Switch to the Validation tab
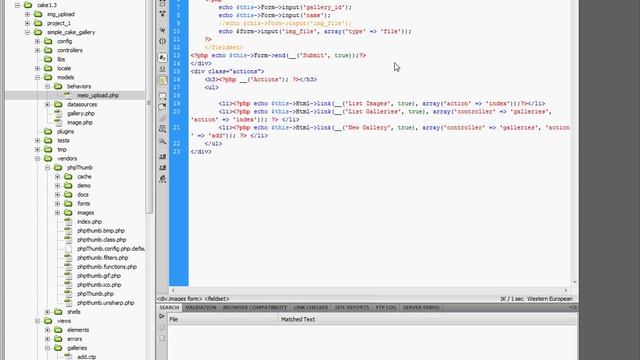This screenshot has height=360, width=640. (x=200, y=307)
